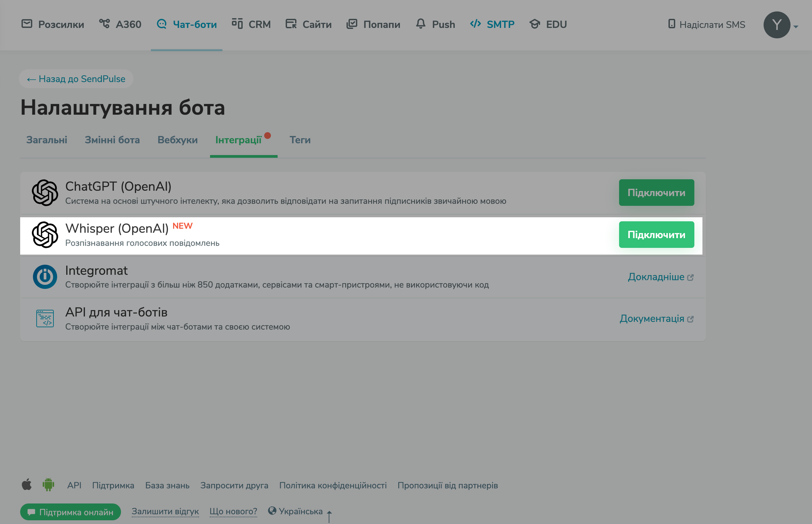
Task: Open the Українська language selector
Action: coord(295,511)
